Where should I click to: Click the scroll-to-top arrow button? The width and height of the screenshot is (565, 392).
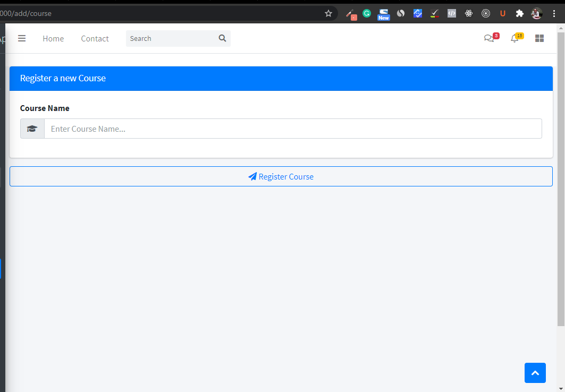[535, 373]
